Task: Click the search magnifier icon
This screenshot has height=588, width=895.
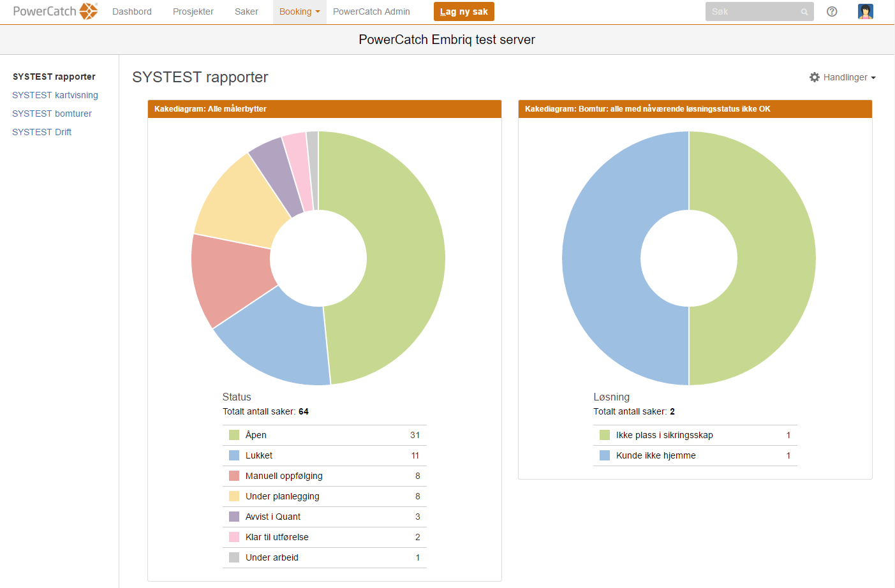Action: pos(804,12)
